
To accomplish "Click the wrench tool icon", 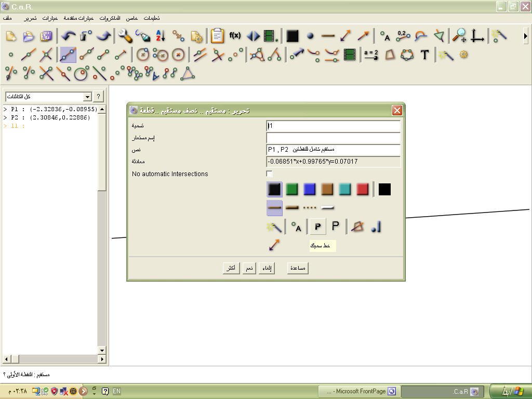I will point(125,36).
